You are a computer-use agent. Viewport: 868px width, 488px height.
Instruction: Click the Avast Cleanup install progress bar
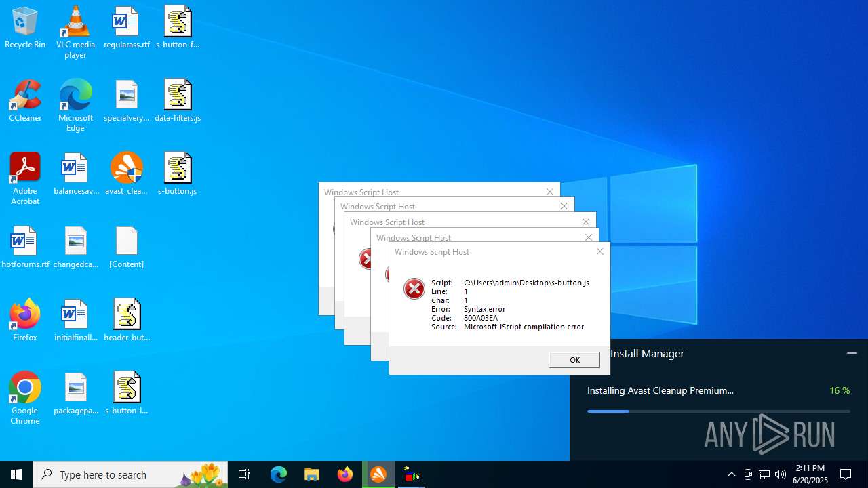coord(718,411)
